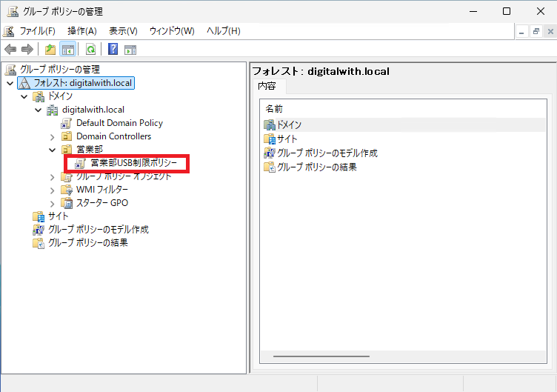
Task: Click the Domain Controllers OU icon
Action: tap(67, 136)
